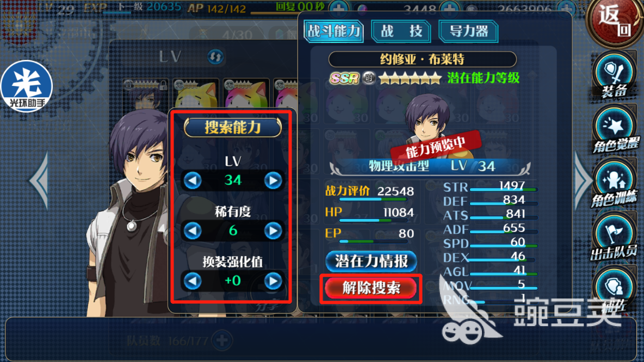Increase 换装强化值 with the right arrow
The height and width of the screenshot is (362, 644).
pos(273,281)
